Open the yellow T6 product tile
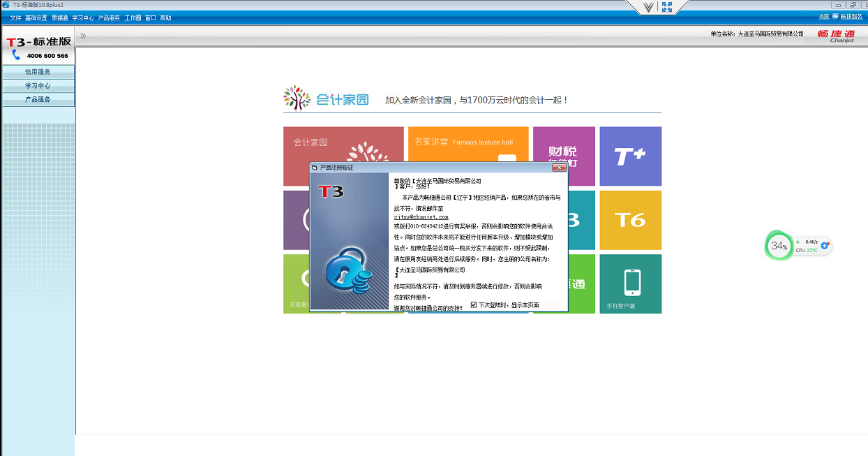The width and height of the screenshot is (868, 456). pos(630,220)
